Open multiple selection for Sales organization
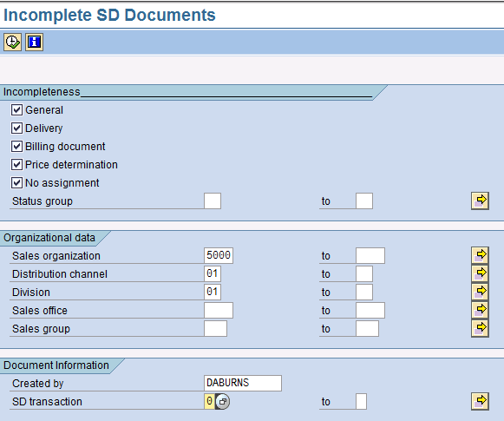This screenshot has width=504, height=421. tap(480, 256)
